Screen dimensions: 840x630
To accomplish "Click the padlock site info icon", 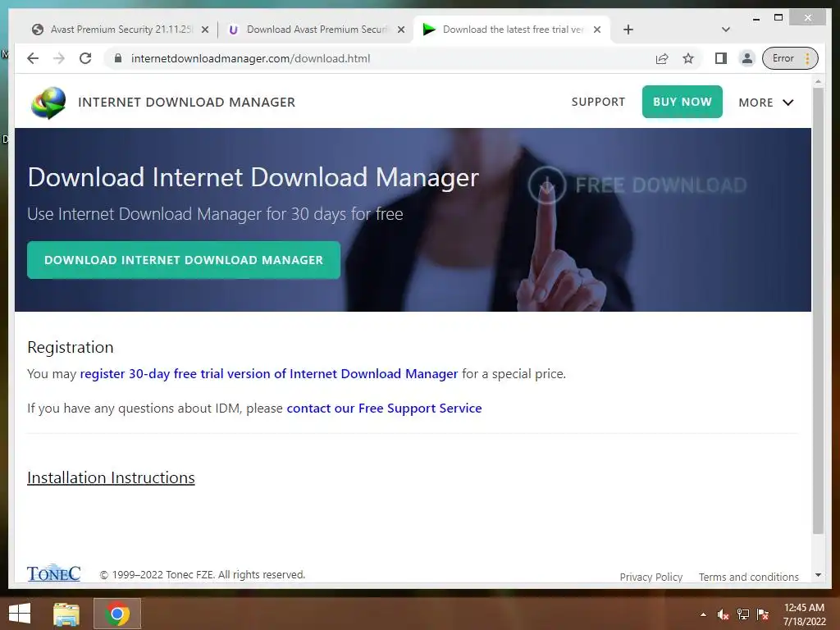I will 118,58.
